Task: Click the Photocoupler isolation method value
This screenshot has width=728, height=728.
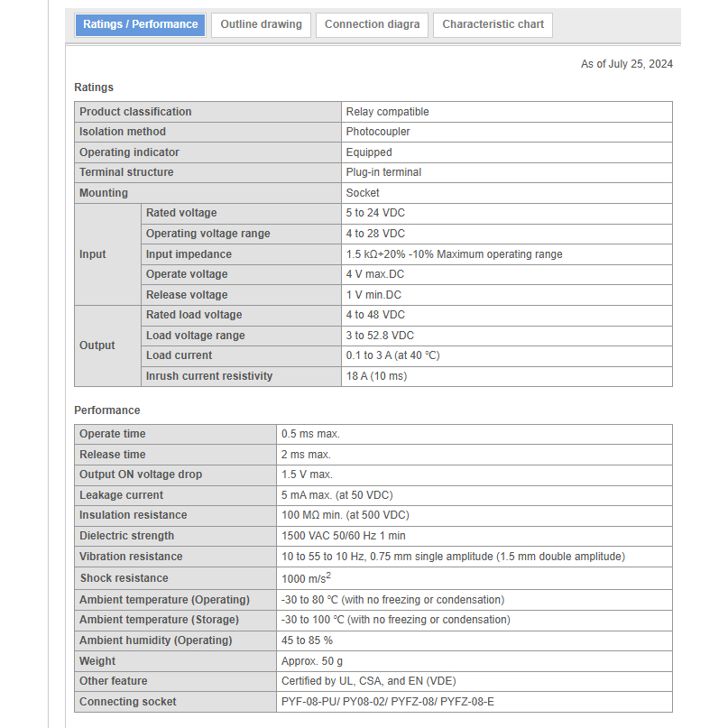Action: (377, 132)
